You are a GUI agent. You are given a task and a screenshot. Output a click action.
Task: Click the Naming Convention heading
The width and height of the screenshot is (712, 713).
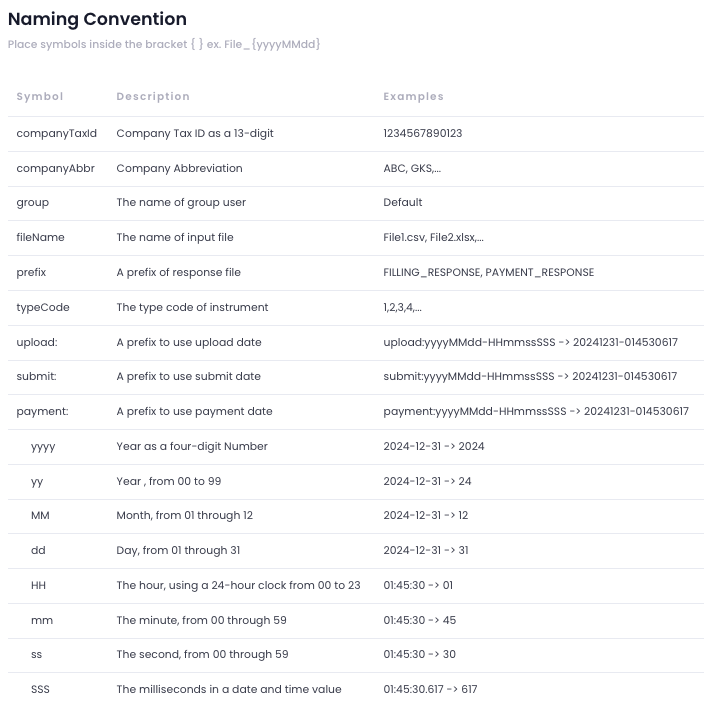97,19
